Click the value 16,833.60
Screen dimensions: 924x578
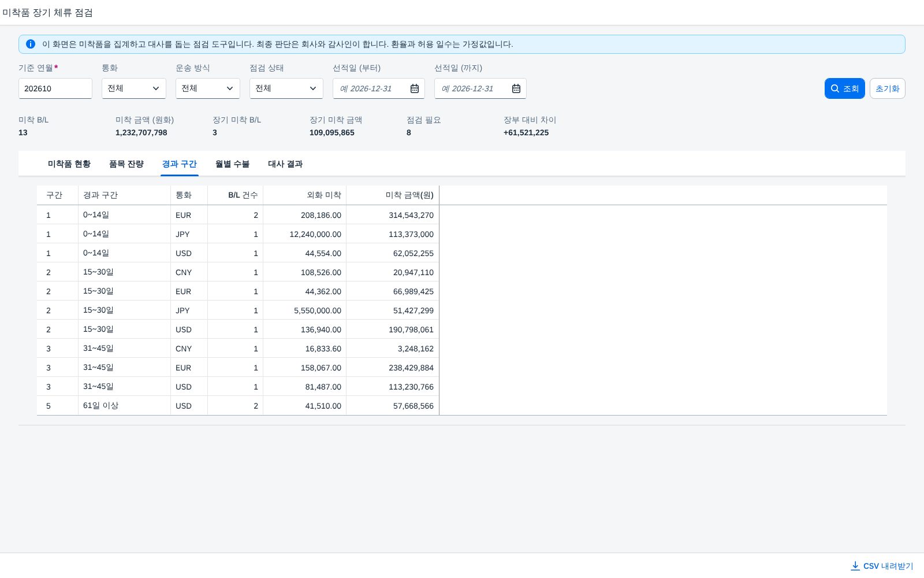tap(323, 349)
